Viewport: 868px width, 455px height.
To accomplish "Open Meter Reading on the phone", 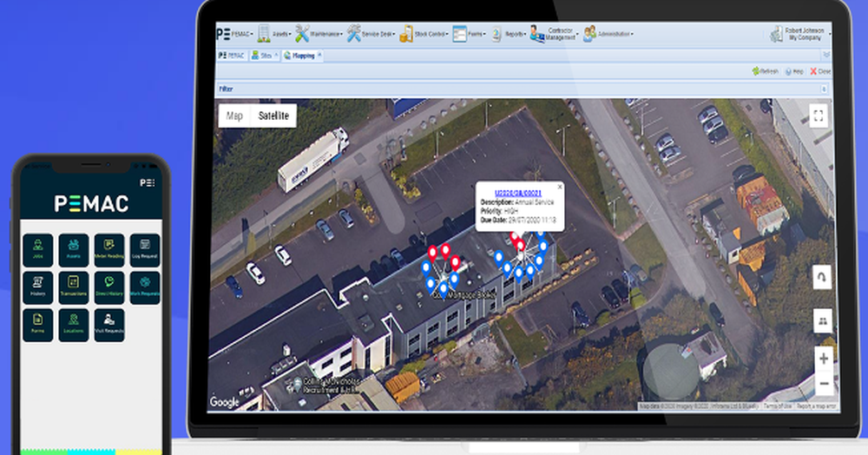I will 109,249.
